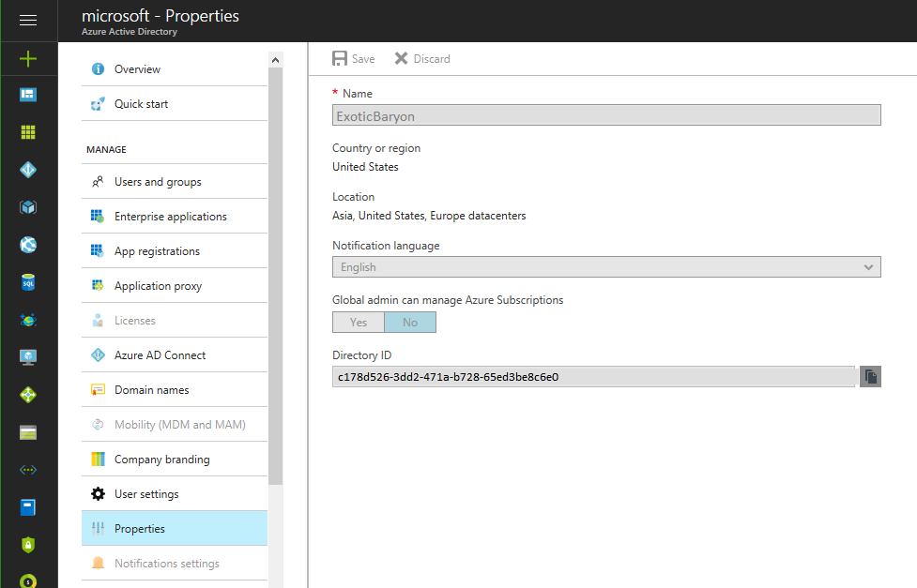Open Cost Management circular icon
This screenshot has height=588, width=917.
click(x=28, y=580)
